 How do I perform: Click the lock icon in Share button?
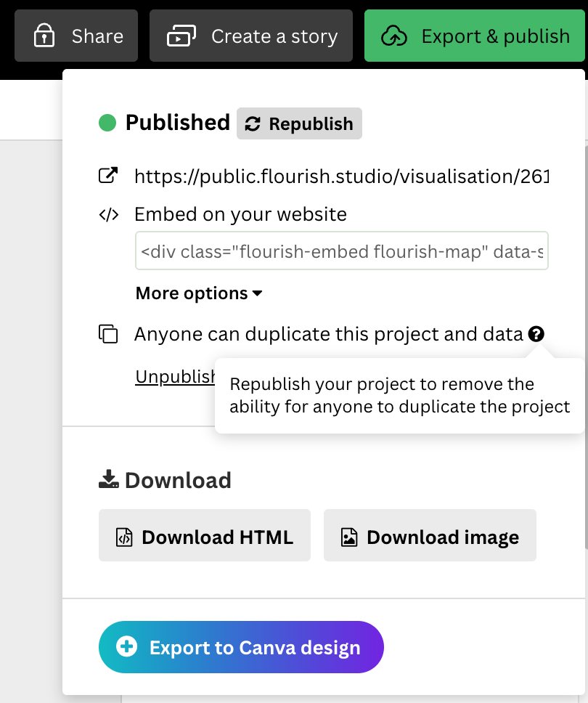[45, 36]
